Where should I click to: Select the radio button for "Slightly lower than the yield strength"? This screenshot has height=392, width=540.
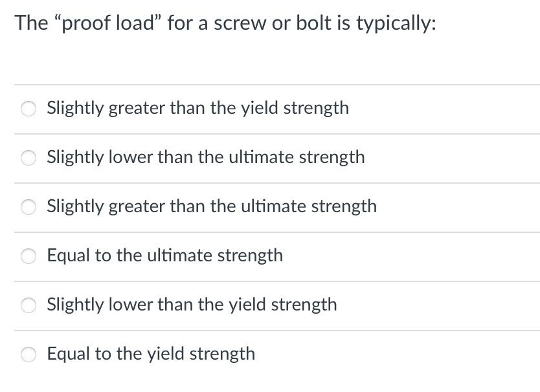tap(28, 305)
